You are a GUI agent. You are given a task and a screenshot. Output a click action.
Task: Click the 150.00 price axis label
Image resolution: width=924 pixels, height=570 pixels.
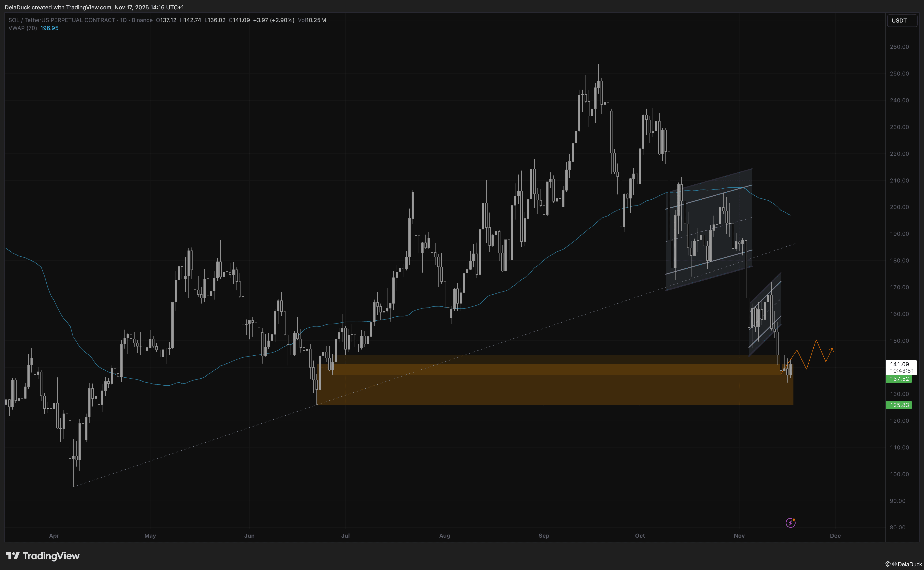pyautogui.click(x=900, y=341)
